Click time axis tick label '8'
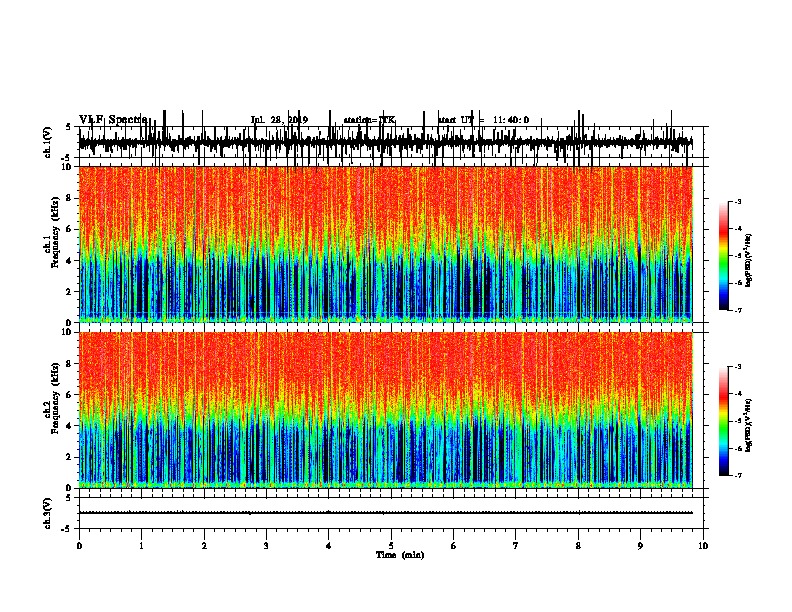Viewport: 792px width, 612px height. [578, 546]
